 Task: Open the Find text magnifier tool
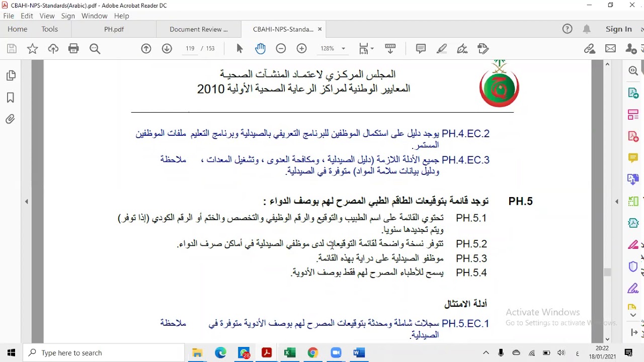pyautogui.click(x=95, y=49)
